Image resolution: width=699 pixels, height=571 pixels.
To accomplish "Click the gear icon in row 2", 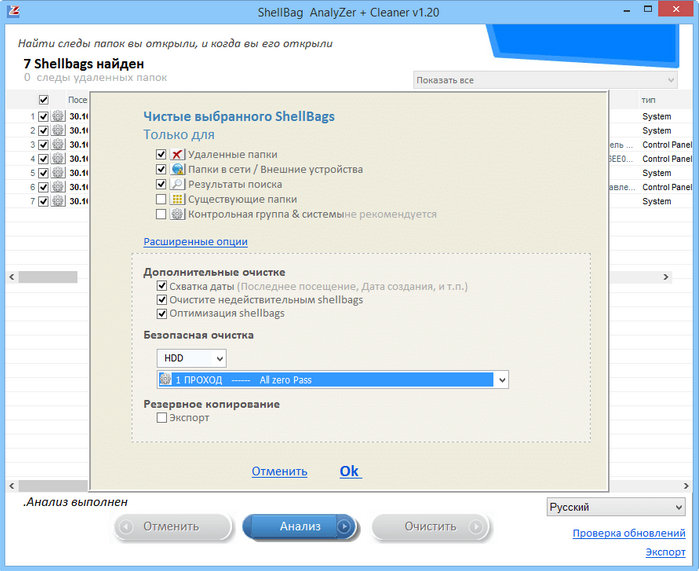I will pyautogui.click(x=58, y=131).
